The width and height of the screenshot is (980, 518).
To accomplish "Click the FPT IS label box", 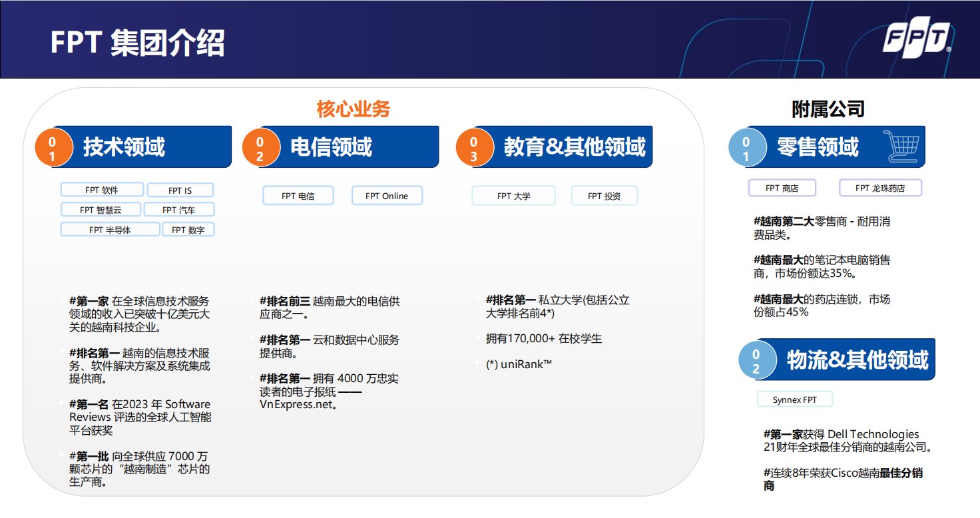I will 180,189.
